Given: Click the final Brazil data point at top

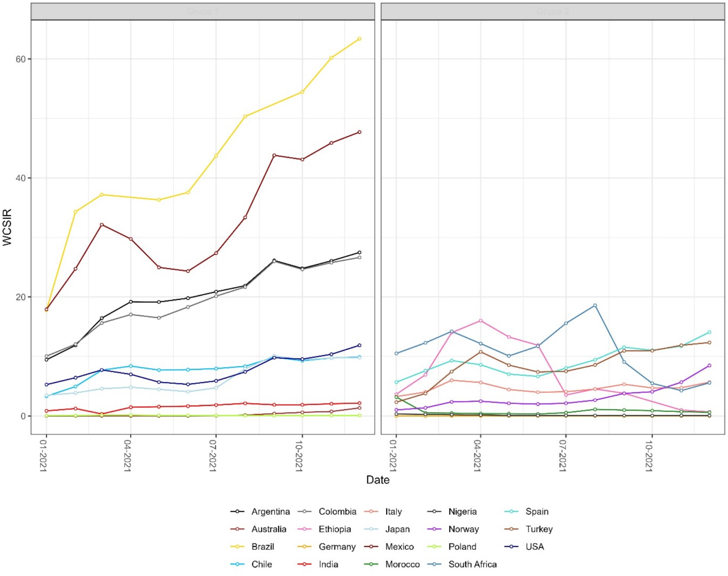Looking at the screenshot, I should (x=359, y=39).
